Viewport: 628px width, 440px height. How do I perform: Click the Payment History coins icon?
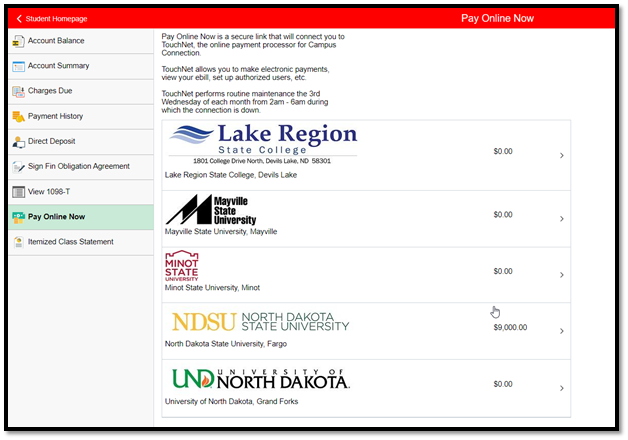(x=18, y=117)
